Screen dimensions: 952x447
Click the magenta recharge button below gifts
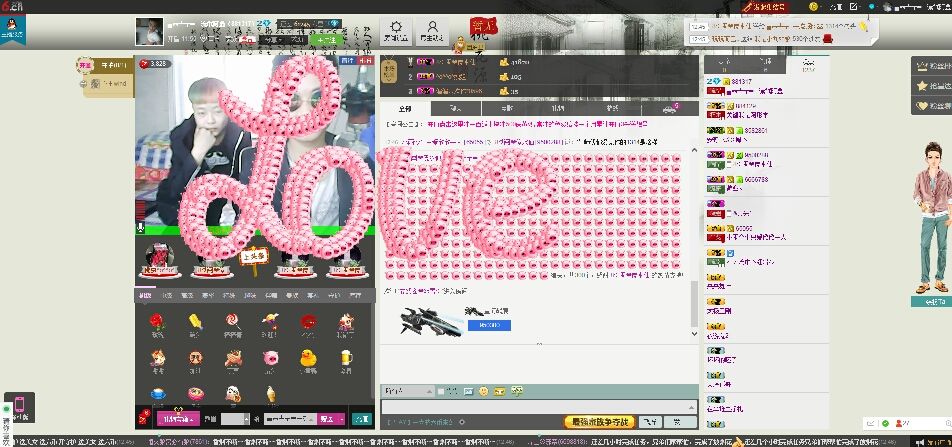(x=180, y=419)
